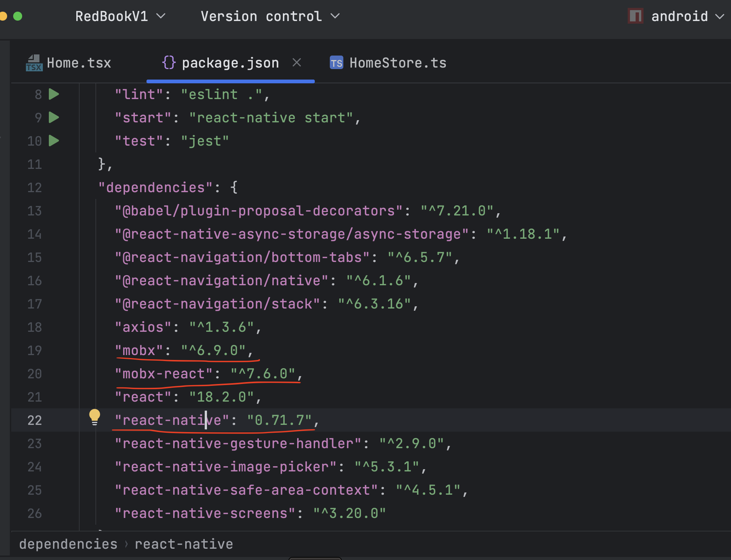The width and height of the screenshot is (731, 560).
Task: Click line number 12 in gutter
Action: (x=35, y=187)
